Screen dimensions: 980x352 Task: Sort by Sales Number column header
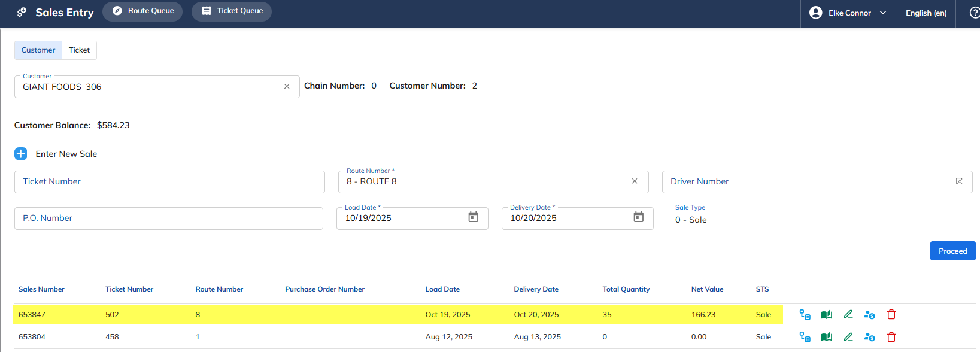click(x=41, y=289)
